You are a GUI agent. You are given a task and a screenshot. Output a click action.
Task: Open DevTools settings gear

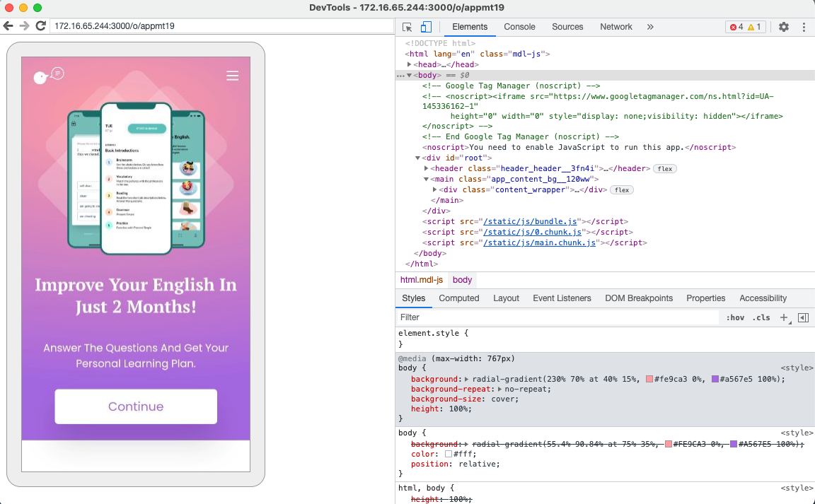pyautogui.click(x=783, y=27)
